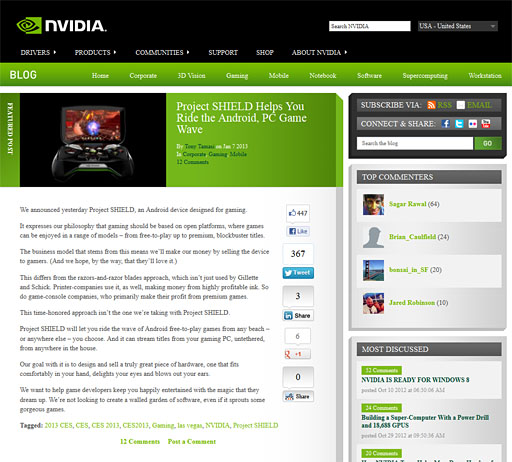Focus the Search NVIDIA field
Image resolution: width=512 pixels, height=462 pixels.
[x=370, y=26]
